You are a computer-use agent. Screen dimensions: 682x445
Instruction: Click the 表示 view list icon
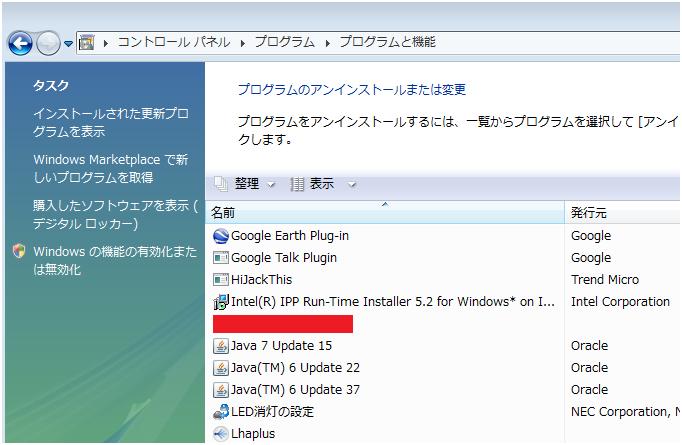(x=297, y=184)
